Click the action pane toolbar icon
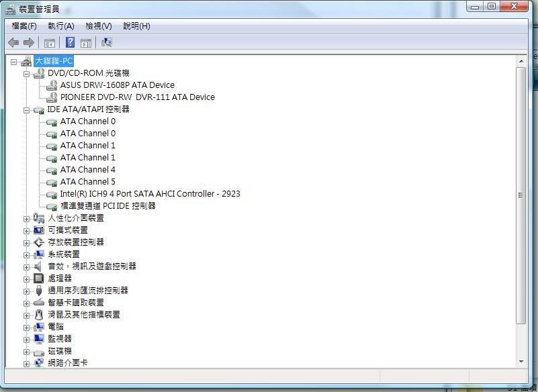The height and width of the screenshot is (392, 538). pyautogui.click(x=86, y=43)
